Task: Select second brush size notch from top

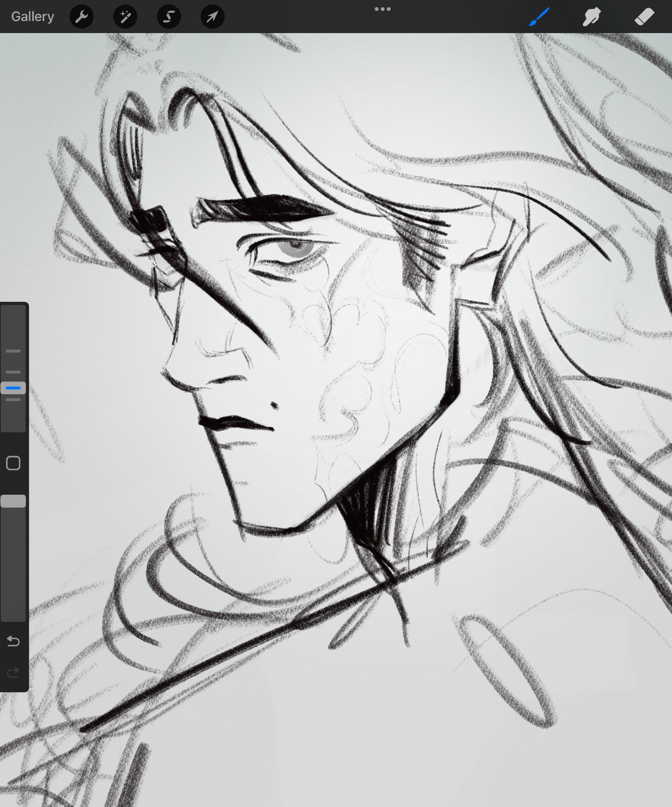Action: (x=13, y=372)
